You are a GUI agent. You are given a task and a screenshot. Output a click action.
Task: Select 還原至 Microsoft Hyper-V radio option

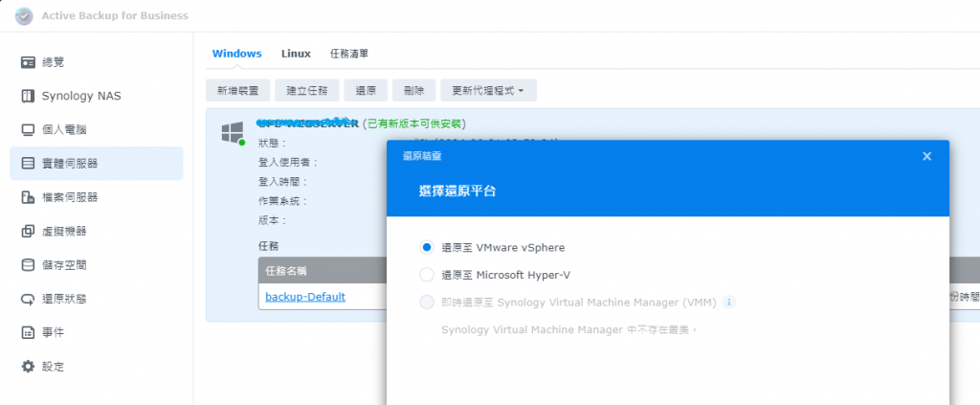pos(426,275)
